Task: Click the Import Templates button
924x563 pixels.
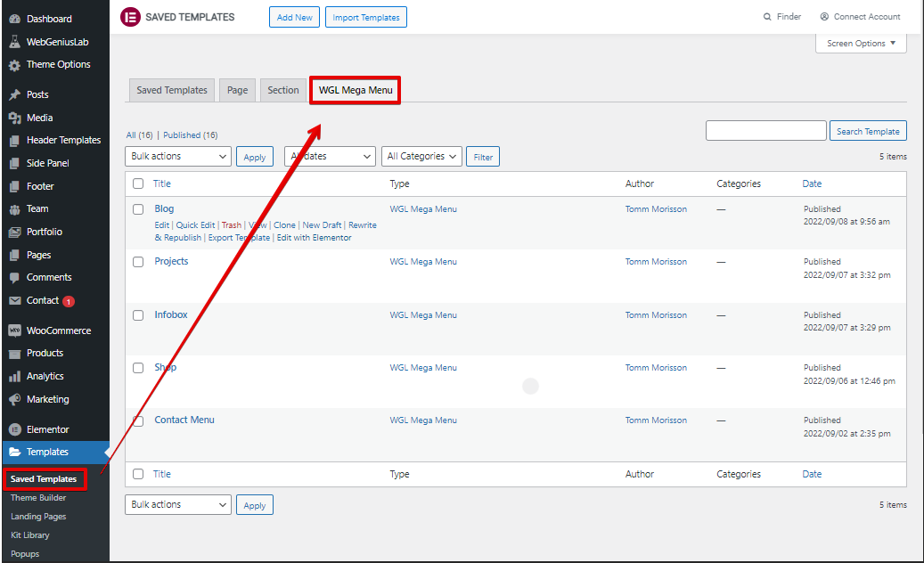Action: 366,17
